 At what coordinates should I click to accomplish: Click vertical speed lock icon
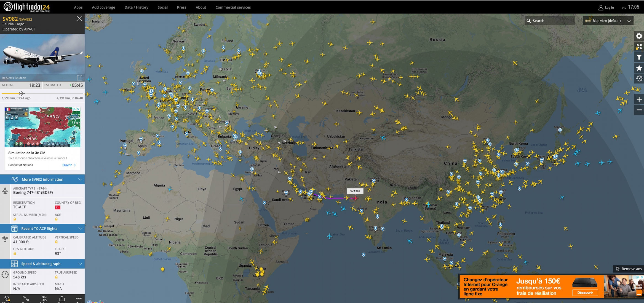pyautogui.click(x=56, y=242)
